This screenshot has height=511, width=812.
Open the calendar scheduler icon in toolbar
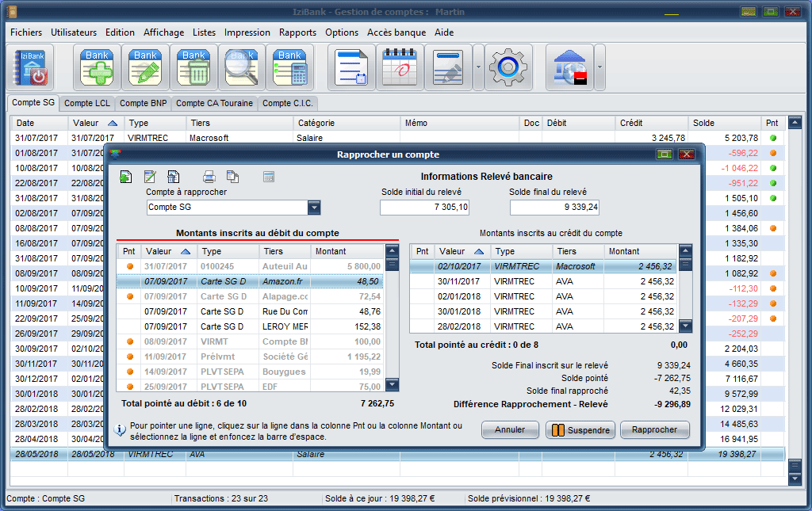399,67
